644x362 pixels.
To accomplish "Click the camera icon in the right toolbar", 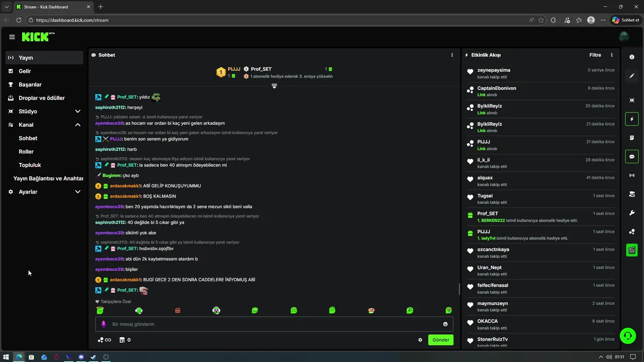I will 632,194.
